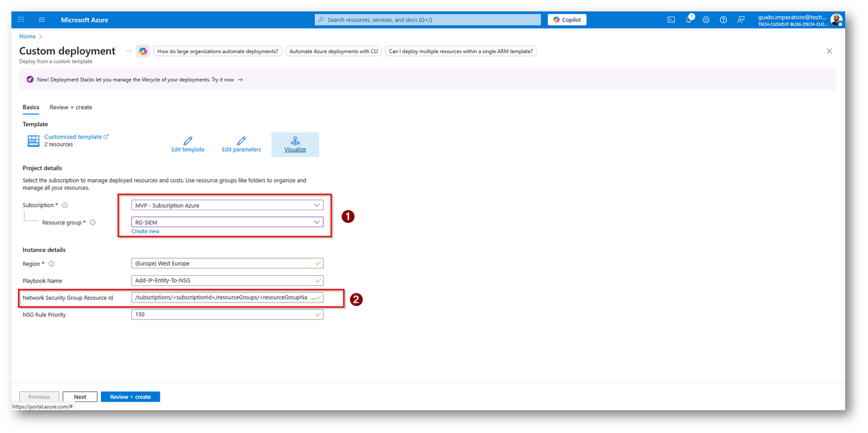Click the Previous button
The height and width of the screenshot is (433, 868).
pos(39,397)
